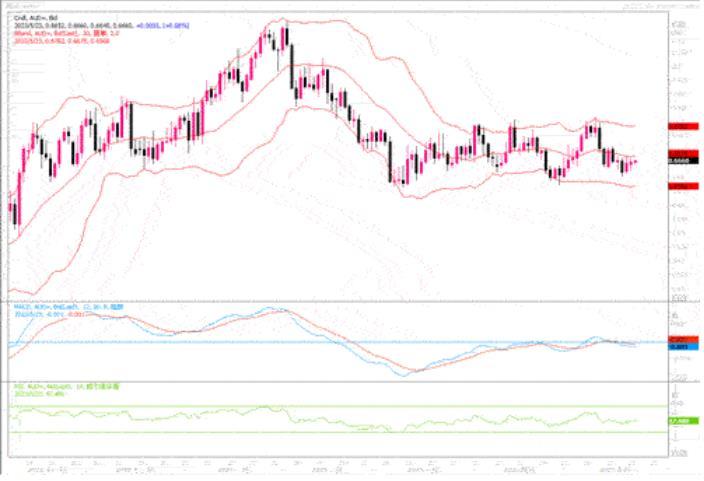Click the red MACD signal value tag

click(x=683, y=340)
